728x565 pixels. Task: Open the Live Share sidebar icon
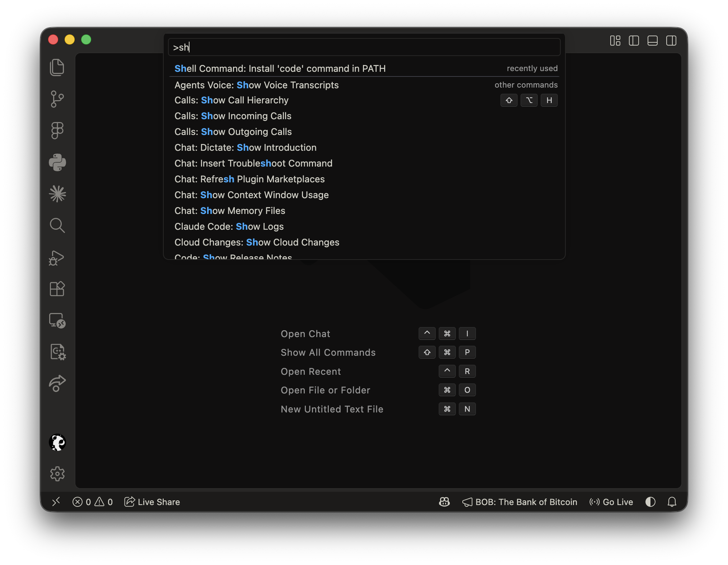pyautogui.click(x=57, y=383)
